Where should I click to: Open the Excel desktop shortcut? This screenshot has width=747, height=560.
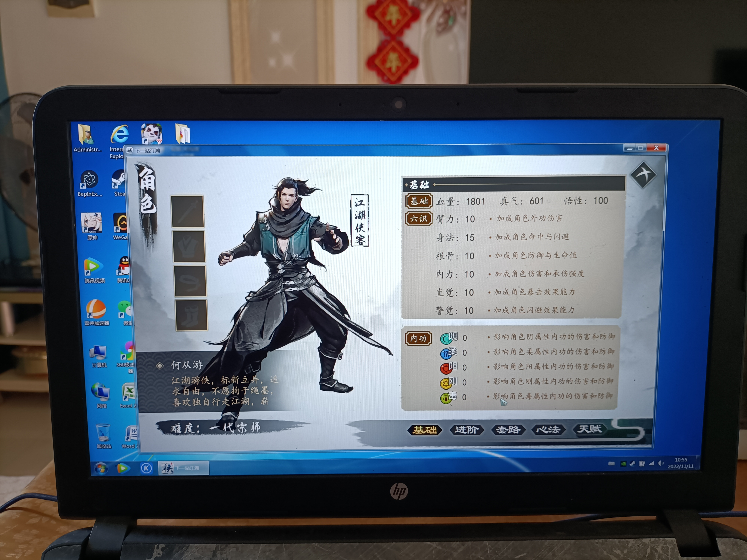pyautogui.click(x=128, y=396)
